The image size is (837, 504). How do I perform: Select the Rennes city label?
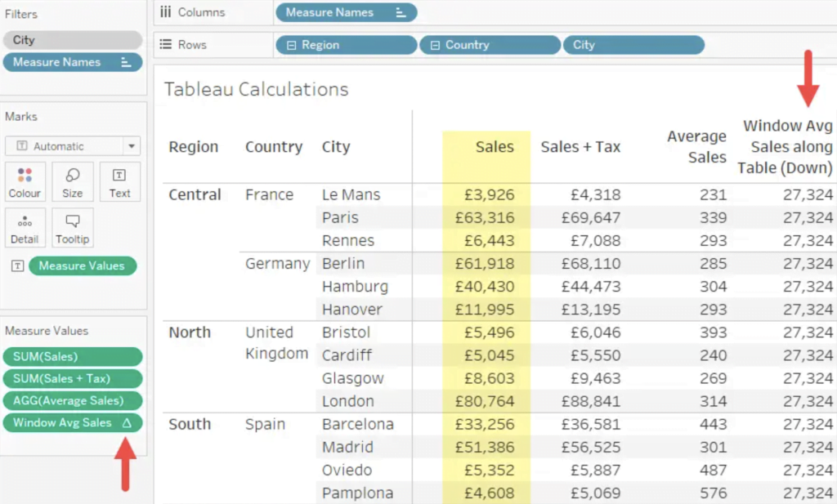click(x=347, y=240)
